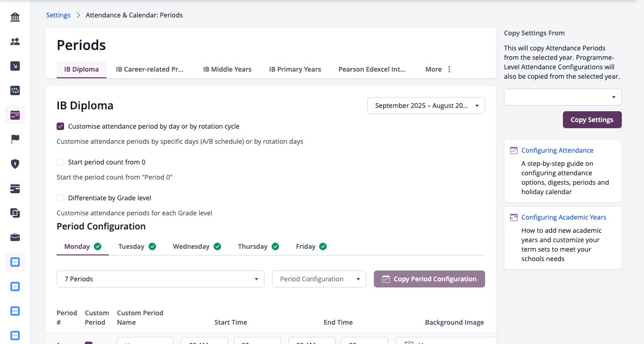Enable Start period count from 0
This screenshot has width=644, height=344.
click(60, 162)
